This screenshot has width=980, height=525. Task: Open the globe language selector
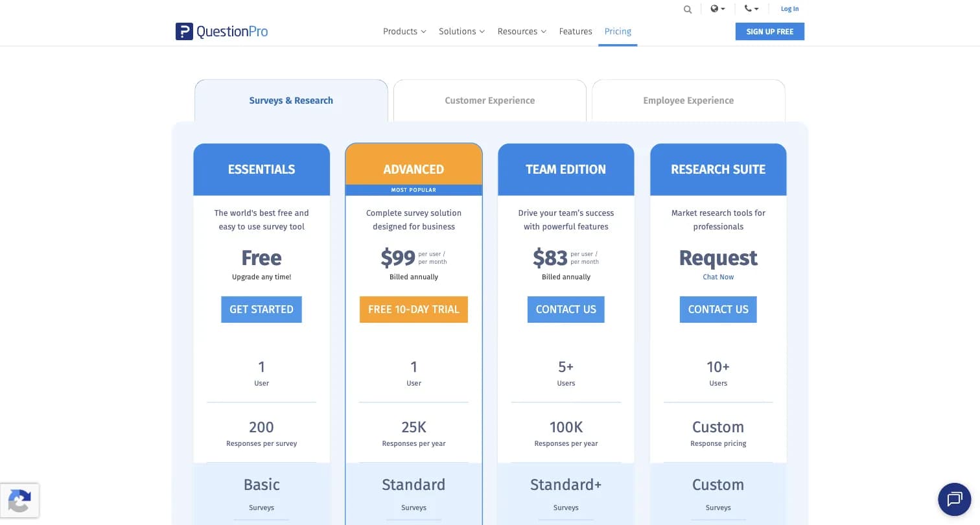[x=717, y=8]
